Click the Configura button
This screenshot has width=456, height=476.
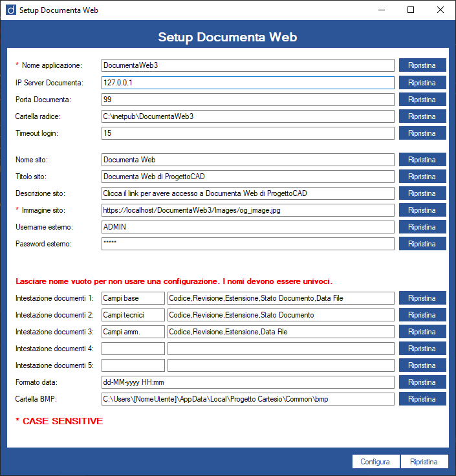click(376, 462)
